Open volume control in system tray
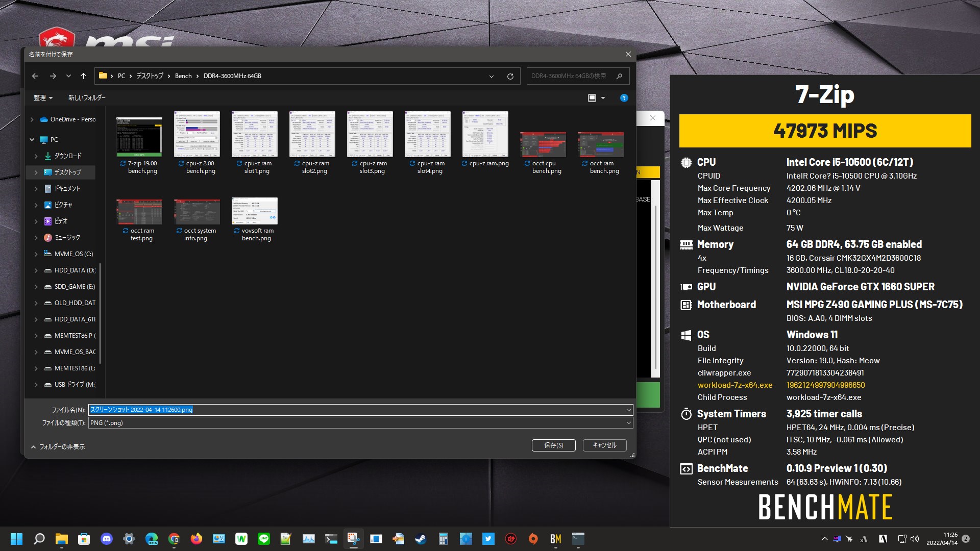 pos(915,539)
